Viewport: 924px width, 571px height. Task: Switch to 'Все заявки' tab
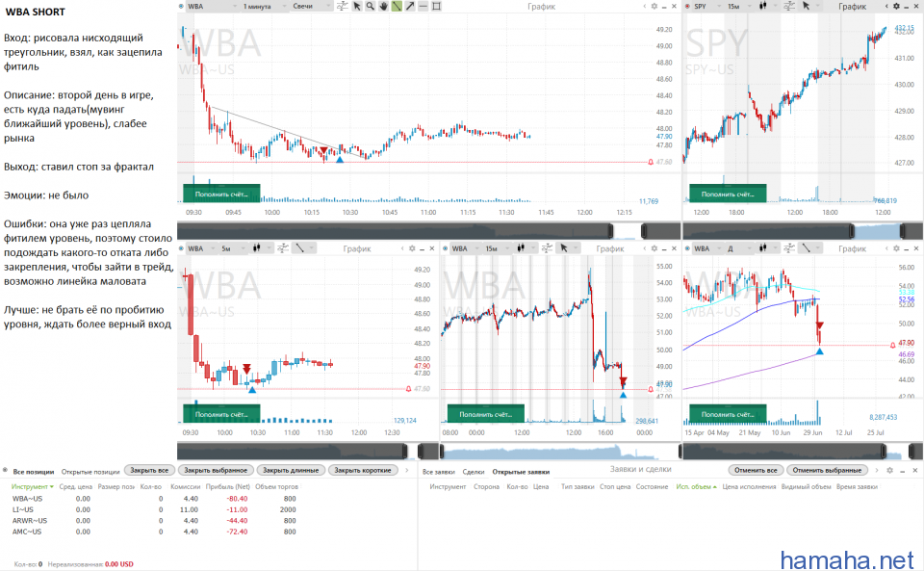(439, 472)
